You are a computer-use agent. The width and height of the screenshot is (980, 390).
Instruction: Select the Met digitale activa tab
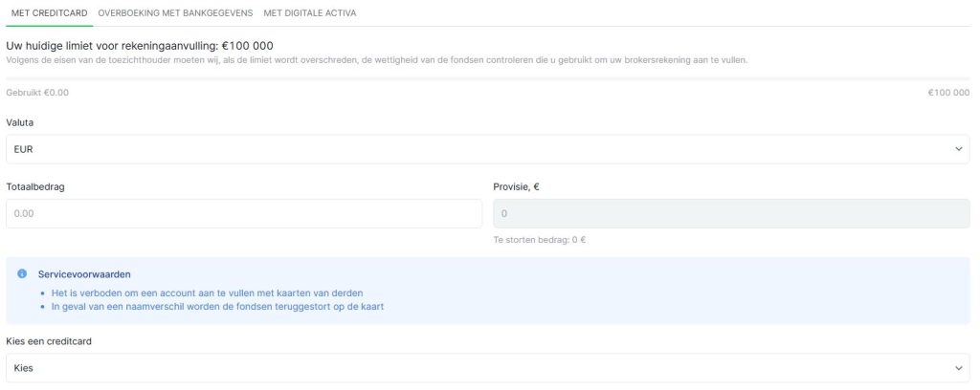click(310, 12)
